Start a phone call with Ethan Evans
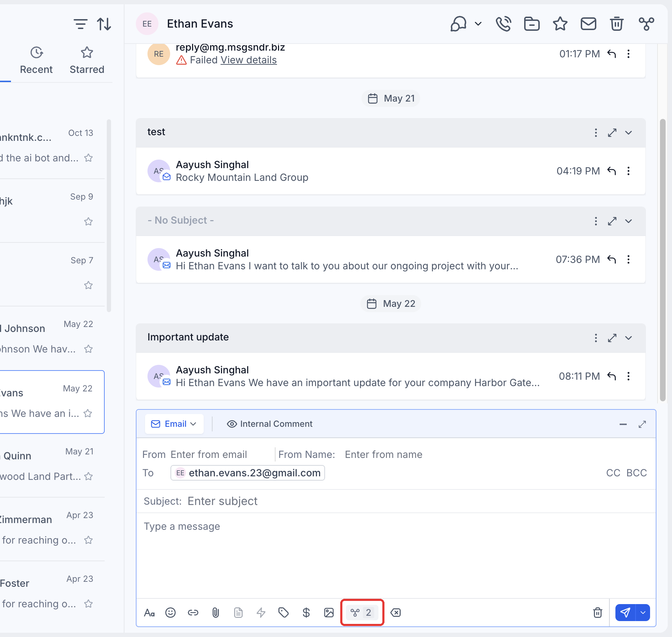672x637 pixels. click(x=503, y=24)
